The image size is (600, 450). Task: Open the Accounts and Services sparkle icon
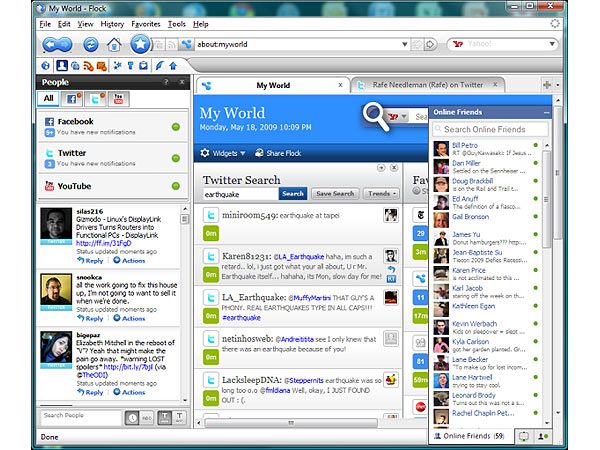[x=117, y=66]
